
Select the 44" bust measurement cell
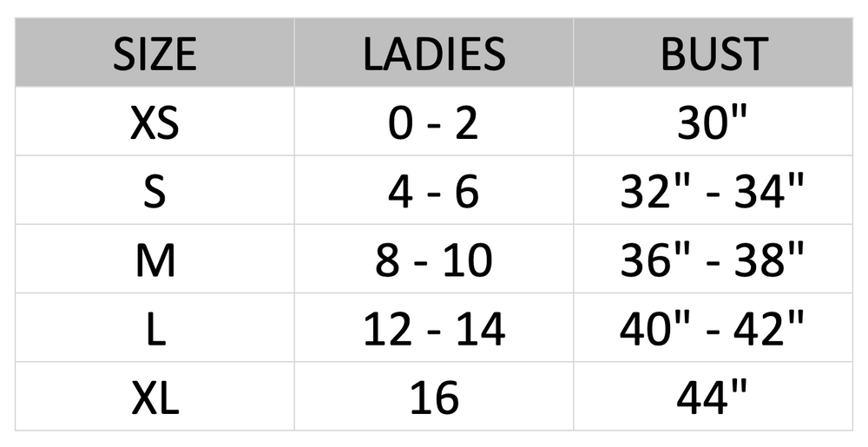(x=713, y=398)
